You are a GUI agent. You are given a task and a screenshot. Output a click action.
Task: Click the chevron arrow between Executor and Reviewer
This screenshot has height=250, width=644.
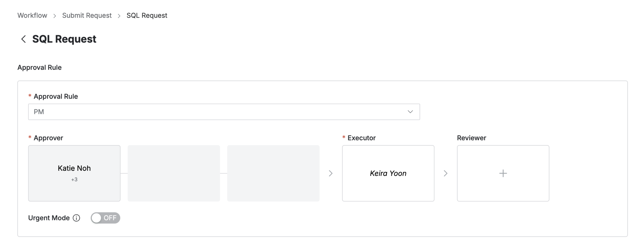[x=446, y=173]
